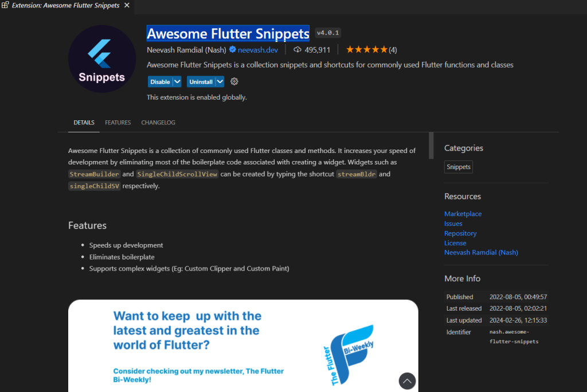The width and height of the screenshot is (587, 392).
Task: Click the Uninstall button
Action: pyautogui.click(x=201, y=81)
